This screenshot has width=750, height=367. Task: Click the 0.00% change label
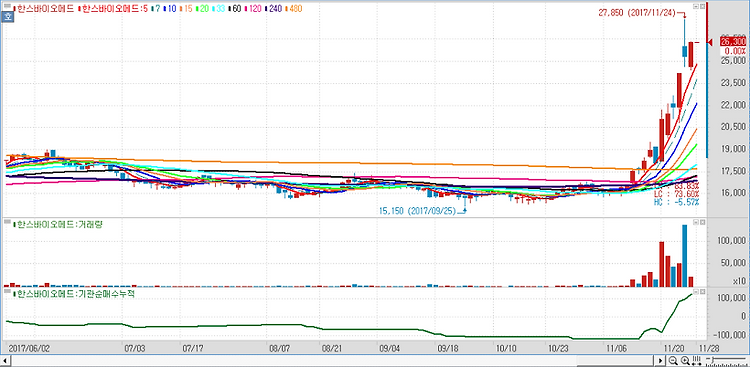point(735,51)
